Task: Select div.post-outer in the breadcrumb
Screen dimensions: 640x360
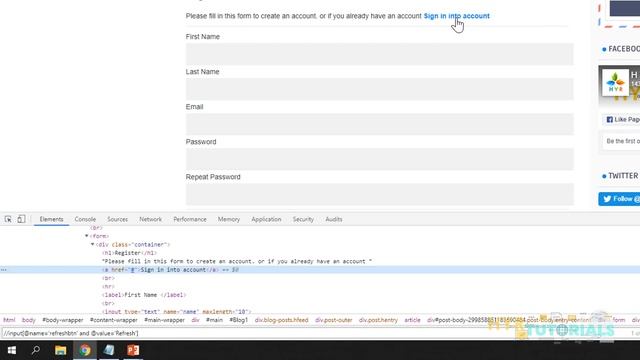Action: tap(333, 320)
